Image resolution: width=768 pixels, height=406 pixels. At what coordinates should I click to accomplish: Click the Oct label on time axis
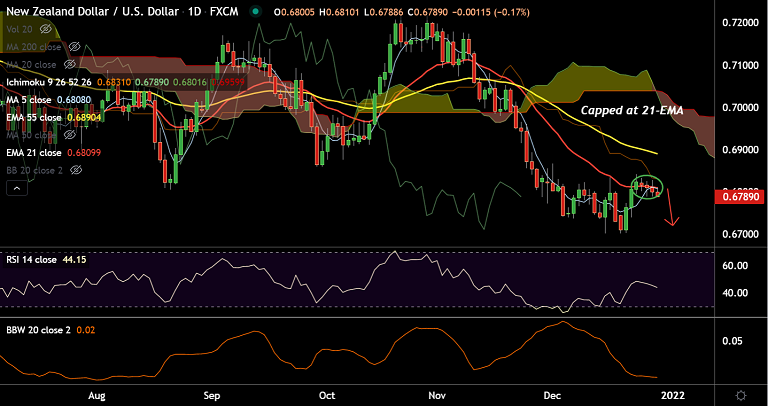(x=325, y=395)
